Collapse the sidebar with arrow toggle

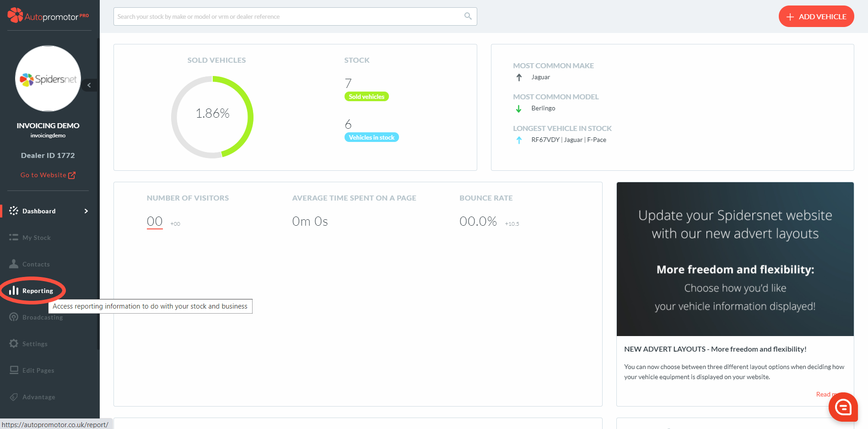pyautogui.click(x=89, y=85)
